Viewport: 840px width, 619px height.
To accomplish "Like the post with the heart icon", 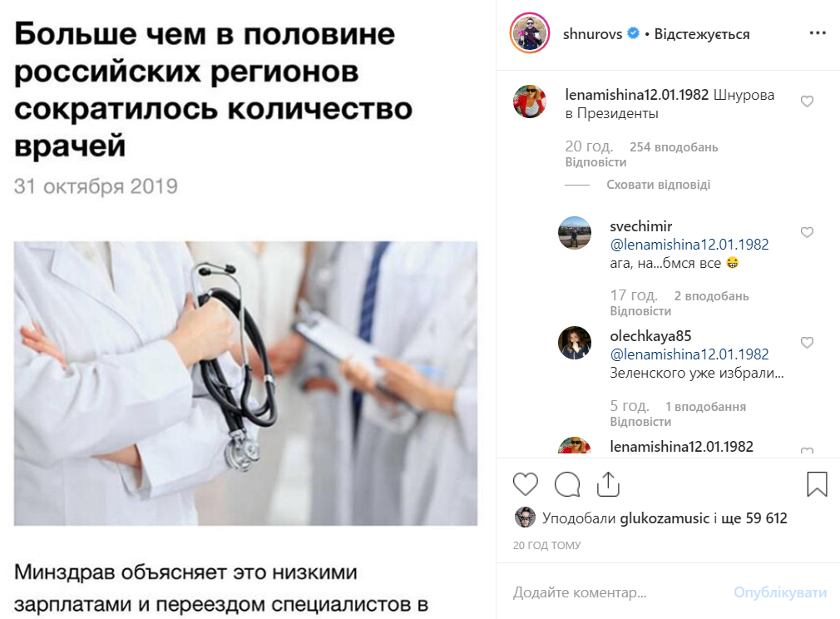I will point(525,484).
